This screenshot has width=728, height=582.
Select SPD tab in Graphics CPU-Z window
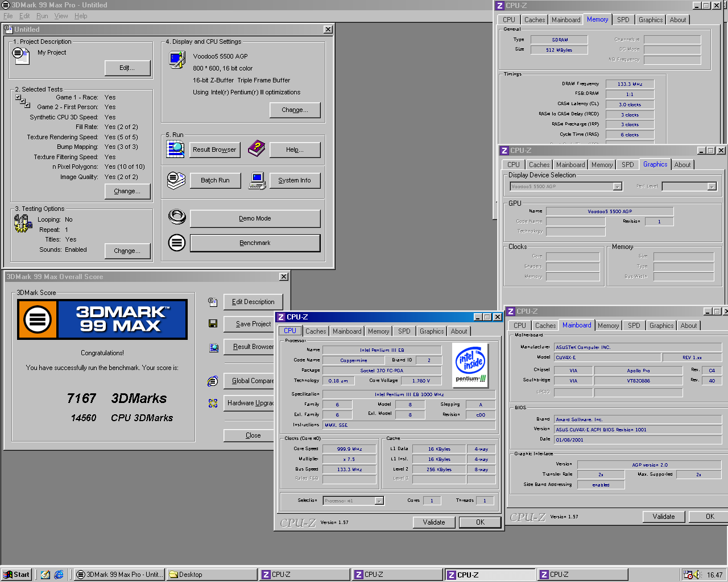[x=628, y=165]
